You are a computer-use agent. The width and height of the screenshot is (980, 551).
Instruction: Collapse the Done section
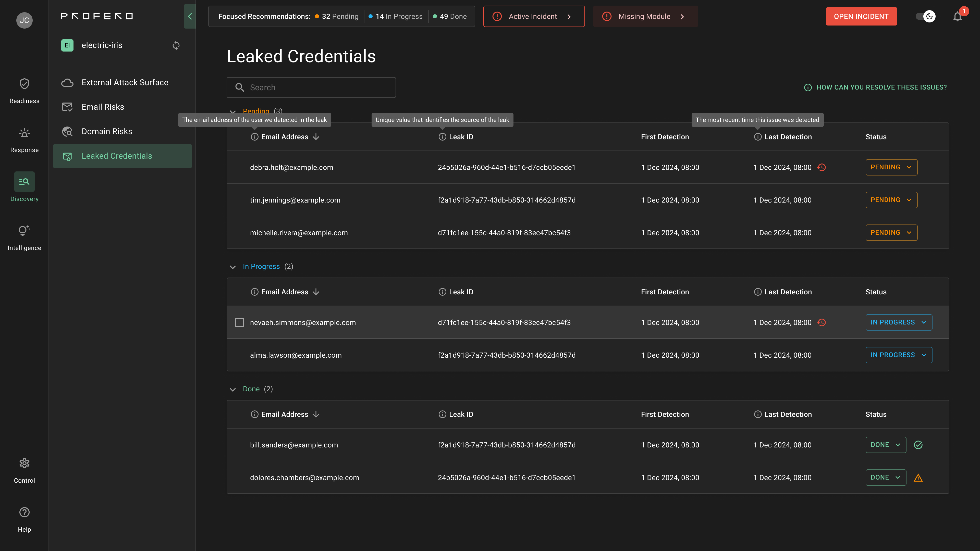[x=232, y=389]
